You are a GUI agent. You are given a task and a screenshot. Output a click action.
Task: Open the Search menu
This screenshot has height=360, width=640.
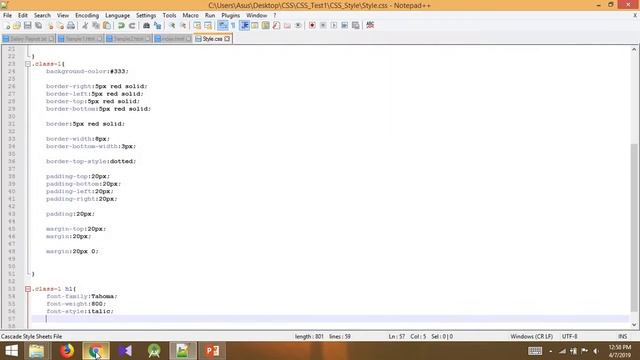click(42, 15)
